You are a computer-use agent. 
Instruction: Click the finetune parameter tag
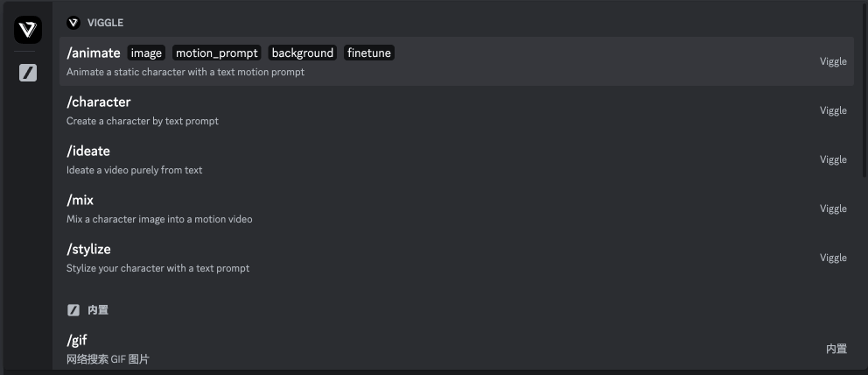369,53
